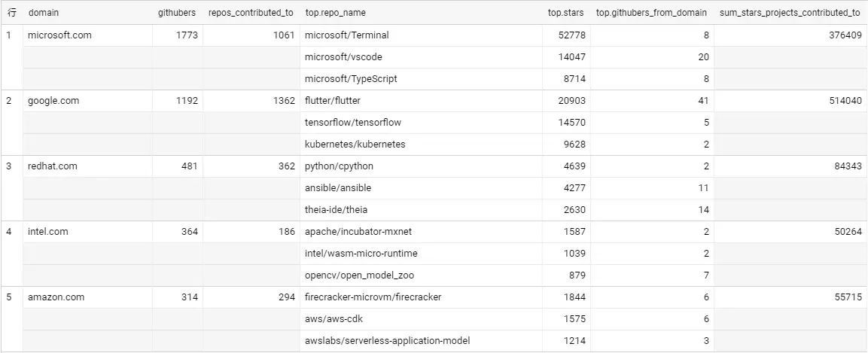Click the 'githubers' column header
This screenshot has width=868, height=353.
[177, 13]
